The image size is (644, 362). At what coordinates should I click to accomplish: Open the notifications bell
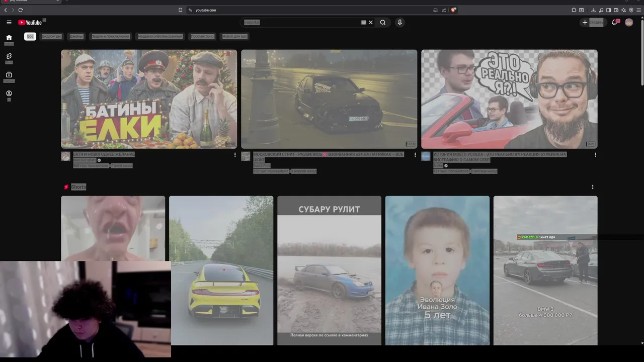615,22
